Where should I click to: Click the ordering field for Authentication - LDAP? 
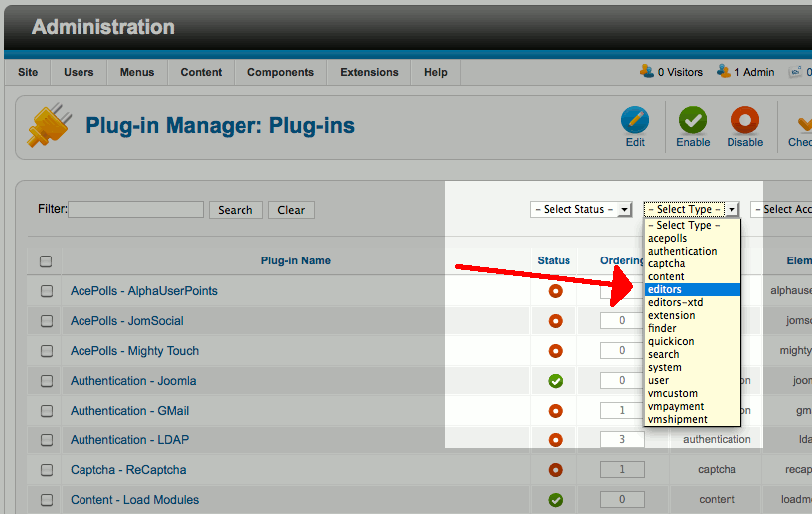click(622, 439)
